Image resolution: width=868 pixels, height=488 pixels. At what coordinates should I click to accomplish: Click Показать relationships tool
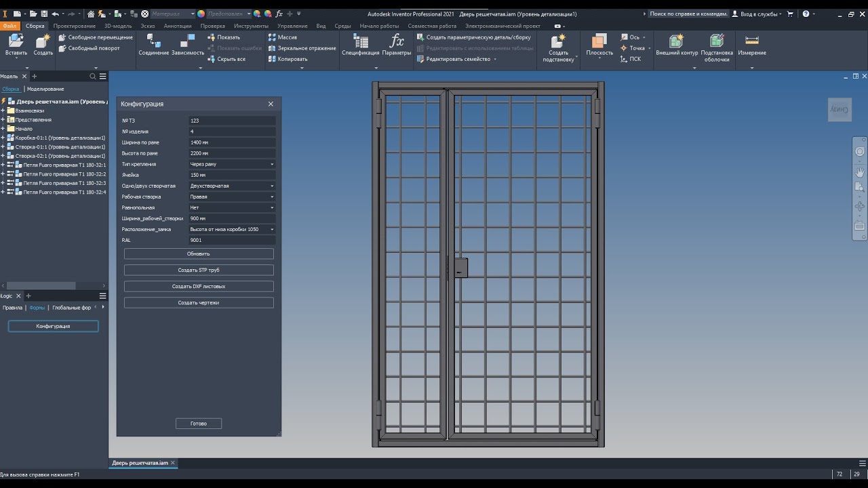[224, 37]
